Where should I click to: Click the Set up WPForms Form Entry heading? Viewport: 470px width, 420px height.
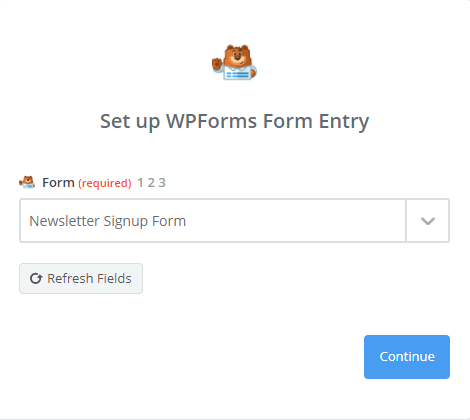(235, 121)
